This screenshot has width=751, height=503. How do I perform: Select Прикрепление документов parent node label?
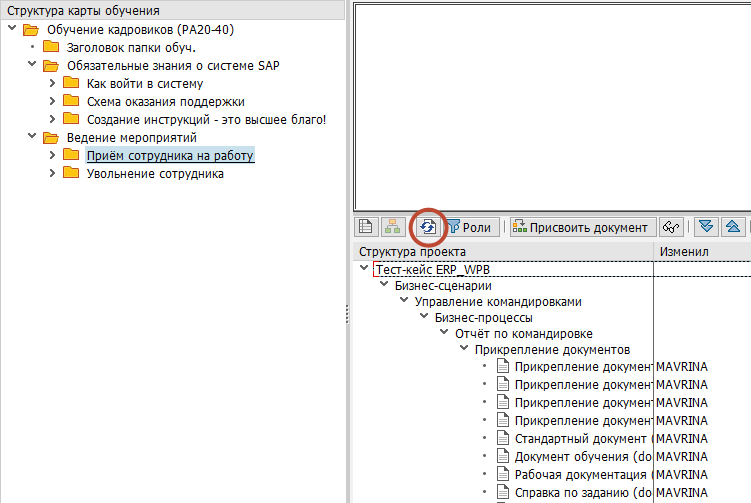coord(552,350)
